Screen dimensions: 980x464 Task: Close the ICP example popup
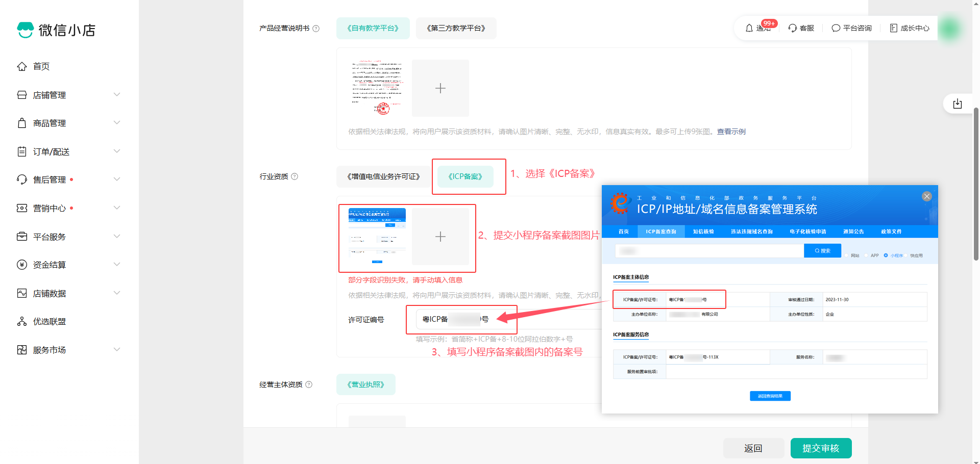click(927, 196)
